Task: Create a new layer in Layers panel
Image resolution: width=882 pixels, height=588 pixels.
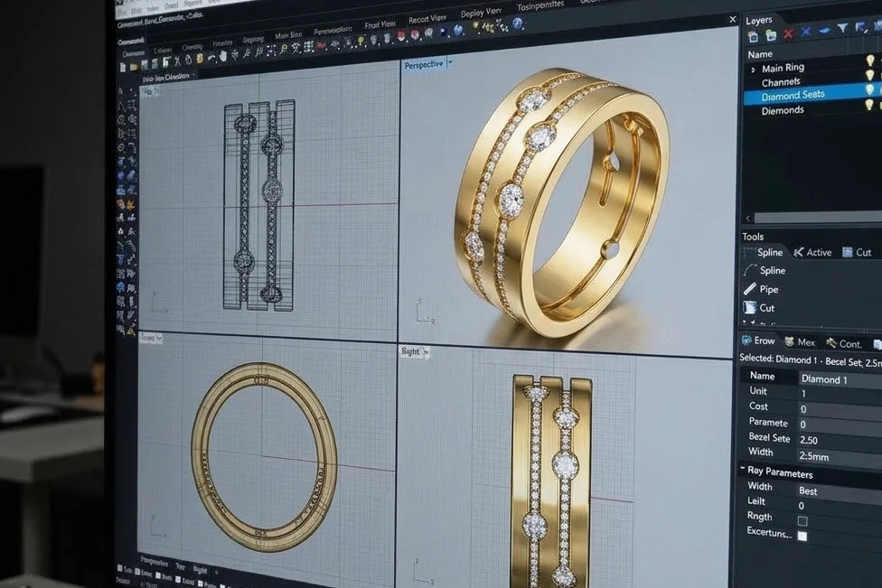Action: [753, 36]
